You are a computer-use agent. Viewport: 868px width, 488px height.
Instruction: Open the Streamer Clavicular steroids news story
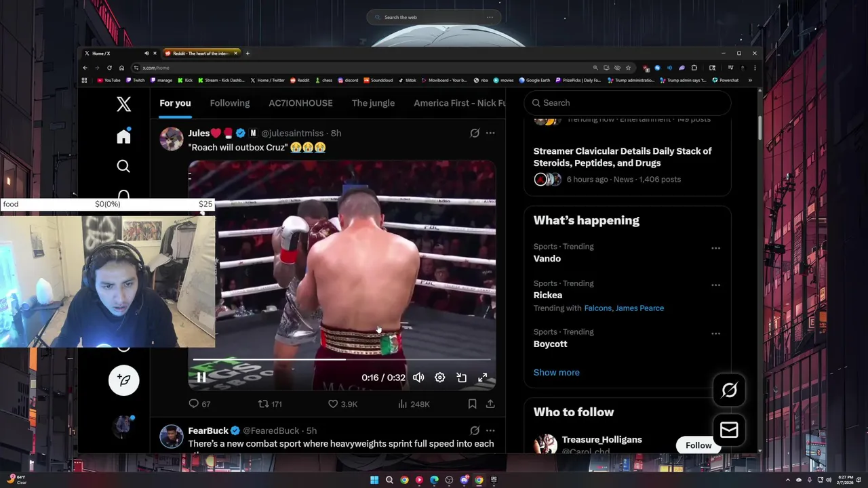(623, 157)
